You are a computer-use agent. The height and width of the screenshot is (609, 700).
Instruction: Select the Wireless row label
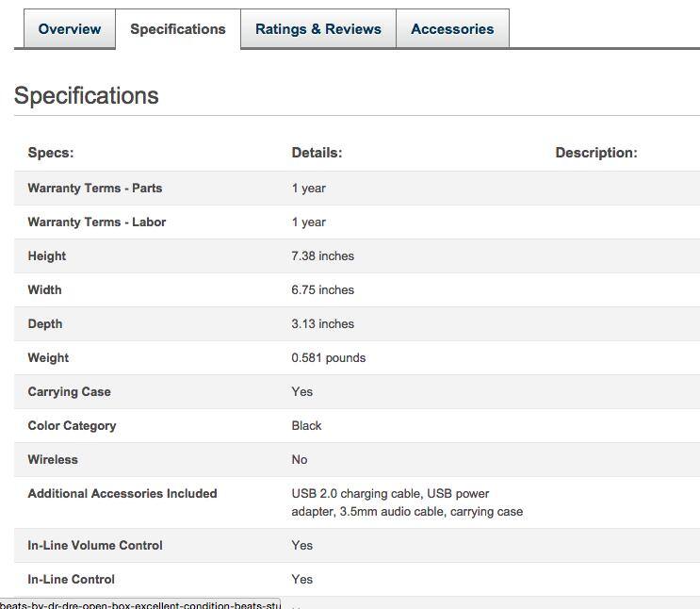tap(53, 460)
